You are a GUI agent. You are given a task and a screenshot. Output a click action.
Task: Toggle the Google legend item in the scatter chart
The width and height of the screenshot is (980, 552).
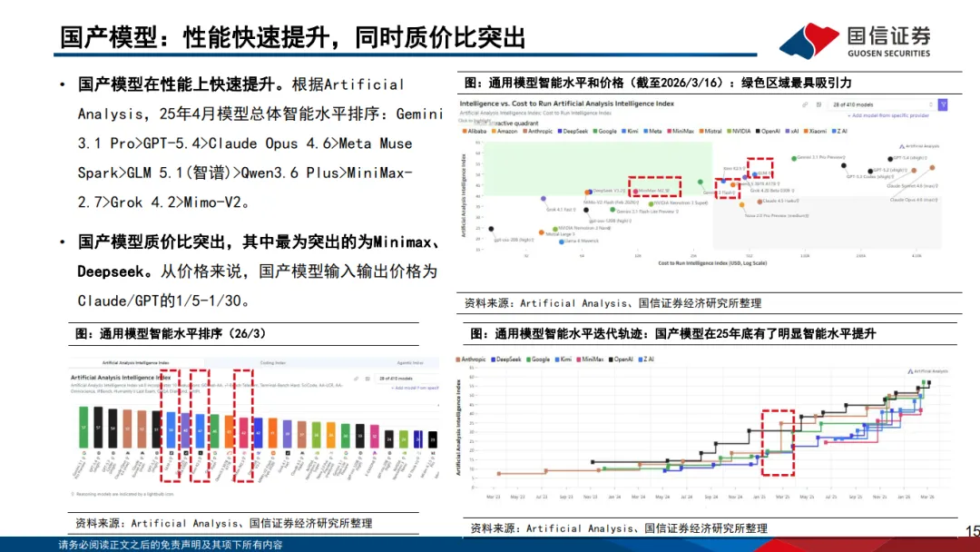605,132
